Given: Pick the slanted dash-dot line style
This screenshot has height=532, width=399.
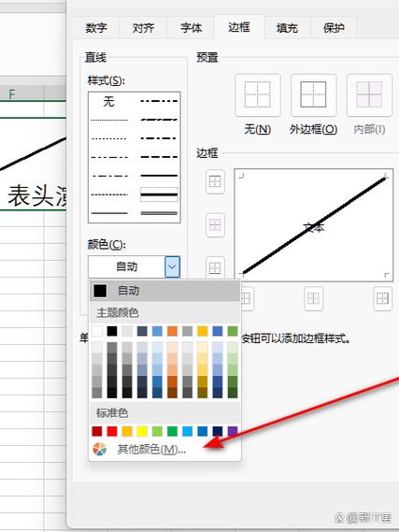Looking at the screenshot, I should coord(159,120).
